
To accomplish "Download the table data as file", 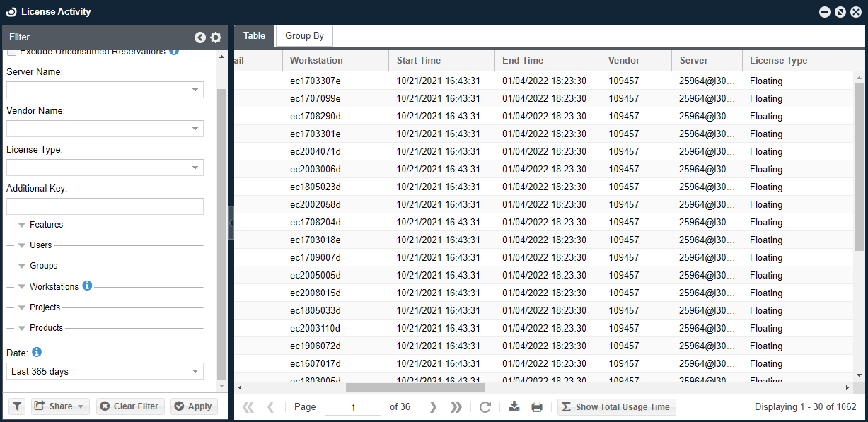I will coord(514,406).
